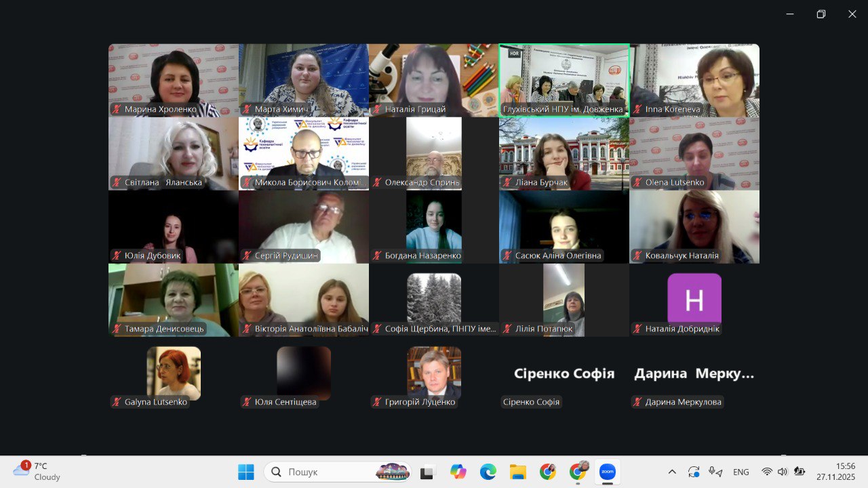Launch Copilot from the taskbar

point(458,472)
